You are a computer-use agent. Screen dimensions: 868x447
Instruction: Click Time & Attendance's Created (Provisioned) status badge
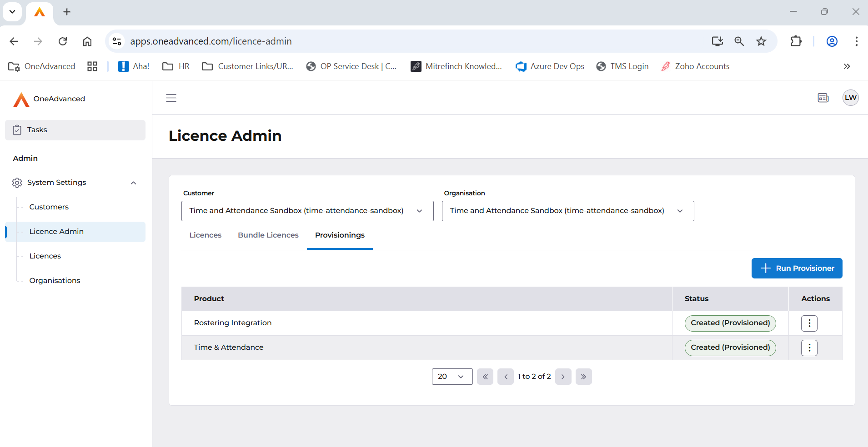coord(730,348)
